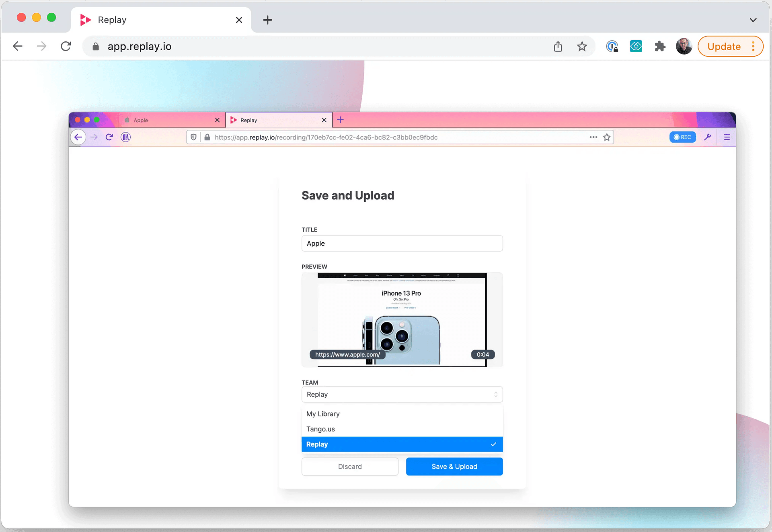Screen dimensions: 772x532
Task: Click the inner library icon
Action: click(x=125, y=137)
